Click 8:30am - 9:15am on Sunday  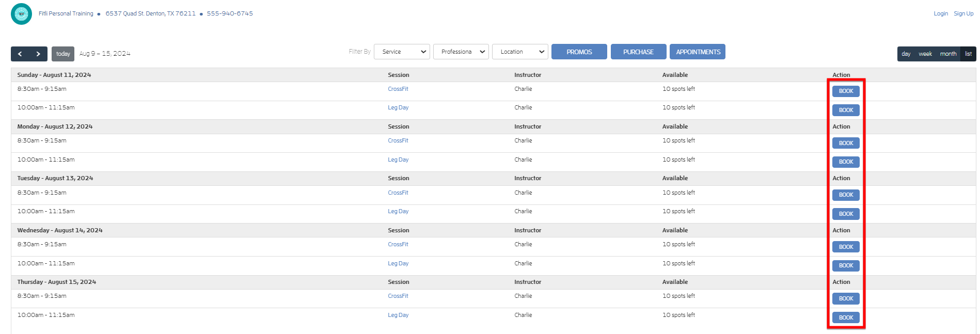point(42,89)
